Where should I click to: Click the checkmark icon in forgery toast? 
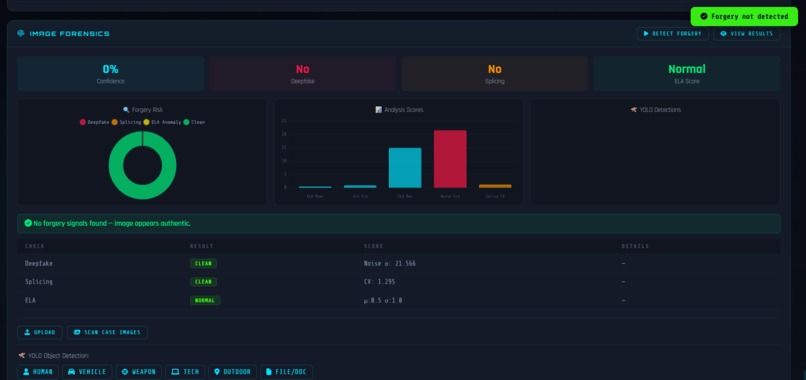point(704,16)
